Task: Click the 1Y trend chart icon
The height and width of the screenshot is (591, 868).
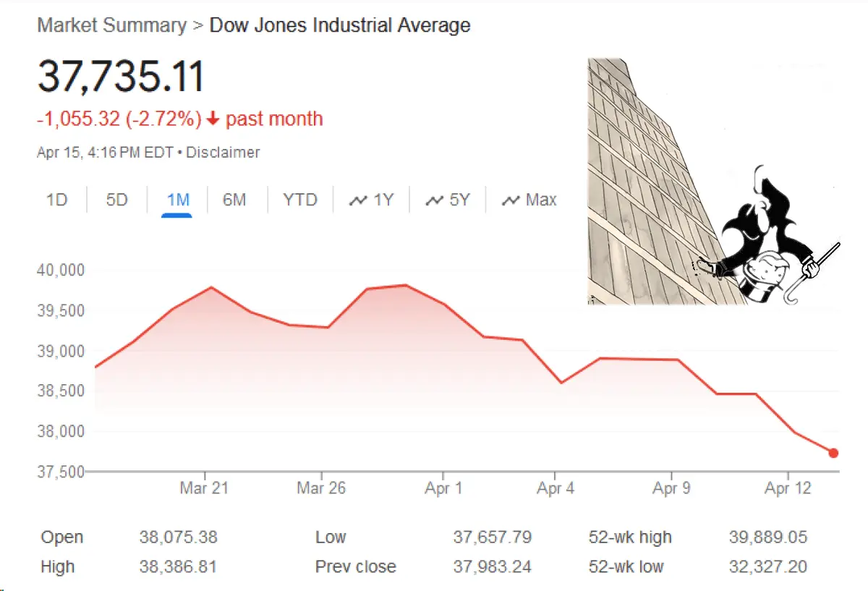Action: [358, 200]
